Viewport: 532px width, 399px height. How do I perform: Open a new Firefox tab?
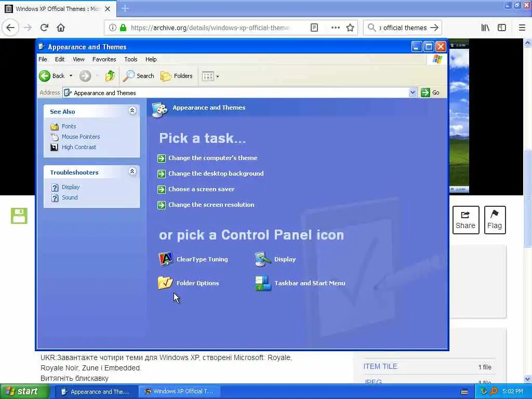tap(125, 8)
